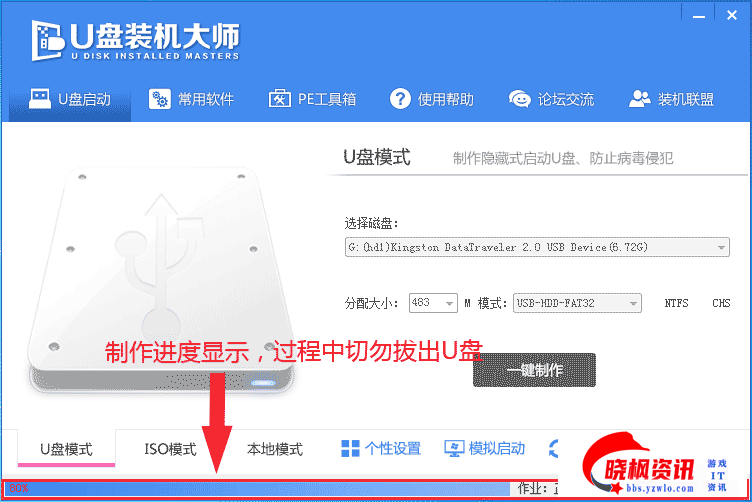Image resolution: width=752 pixels, height=502 pixels.
Task: Expand the 分配大小 483 dropdown
Action: coord(433,303)
